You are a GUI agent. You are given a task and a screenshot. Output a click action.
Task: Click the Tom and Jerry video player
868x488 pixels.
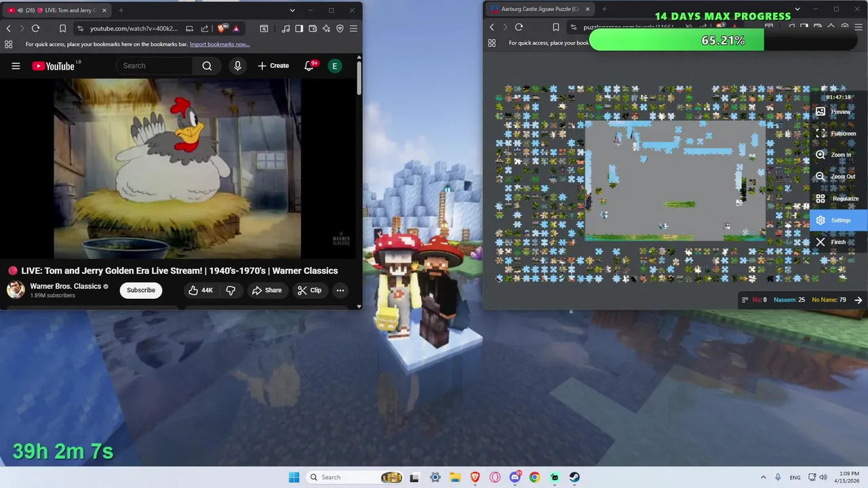point(177,168)
